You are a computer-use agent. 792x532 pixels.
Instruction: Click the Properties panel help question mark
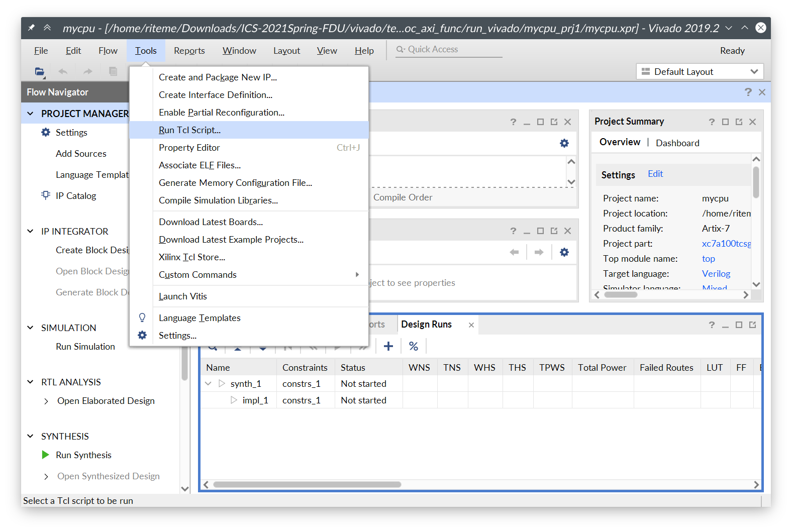tap(513, 231)
